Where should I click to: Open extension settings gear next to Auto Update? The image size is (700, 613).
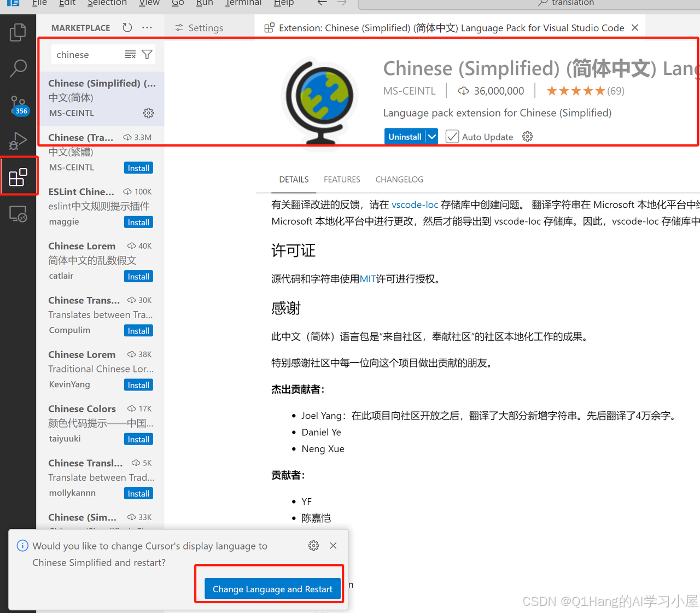coord(527,137)
